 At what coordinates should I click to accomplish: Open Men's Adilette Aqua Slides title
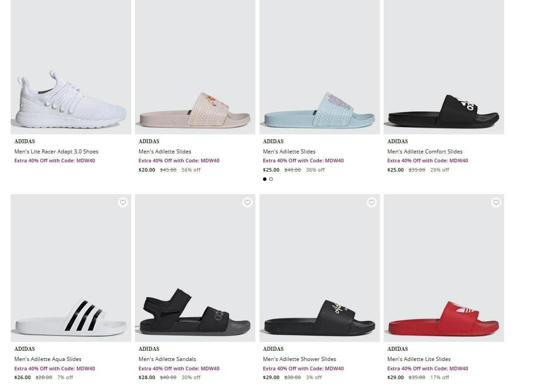48,359
